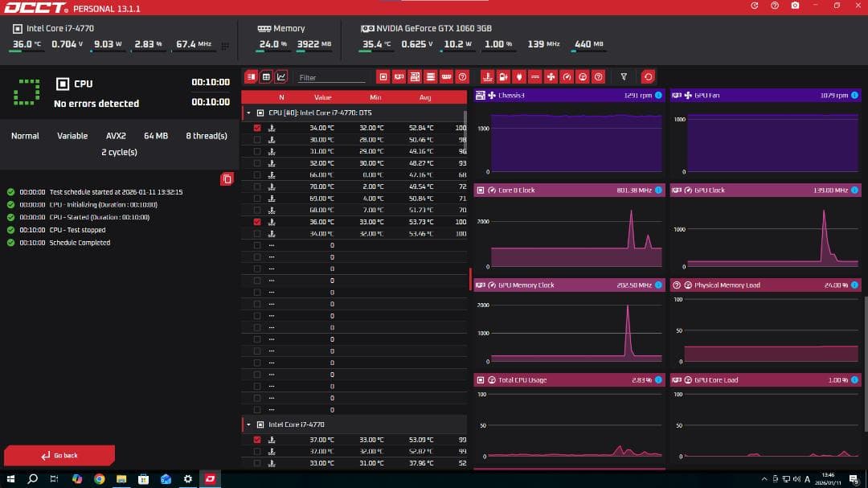Click the Filter text field
The height and width of the screenshot is (488, 868).
coord(331,78)
